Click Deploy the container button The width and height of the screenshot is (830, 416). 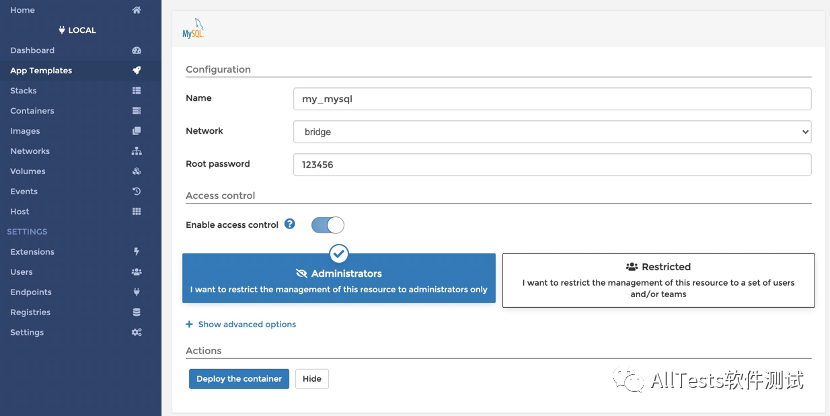click(239, 379)
